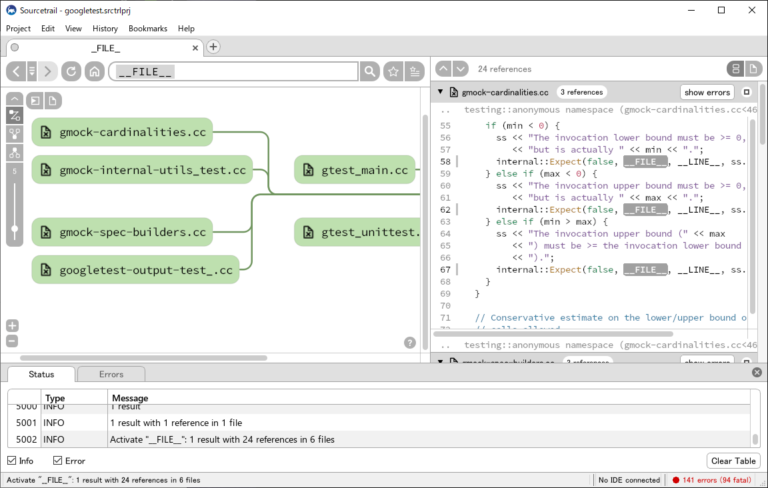Click the forward navigation arrow
Screen dimensions: 768x488
pos(48,71)
